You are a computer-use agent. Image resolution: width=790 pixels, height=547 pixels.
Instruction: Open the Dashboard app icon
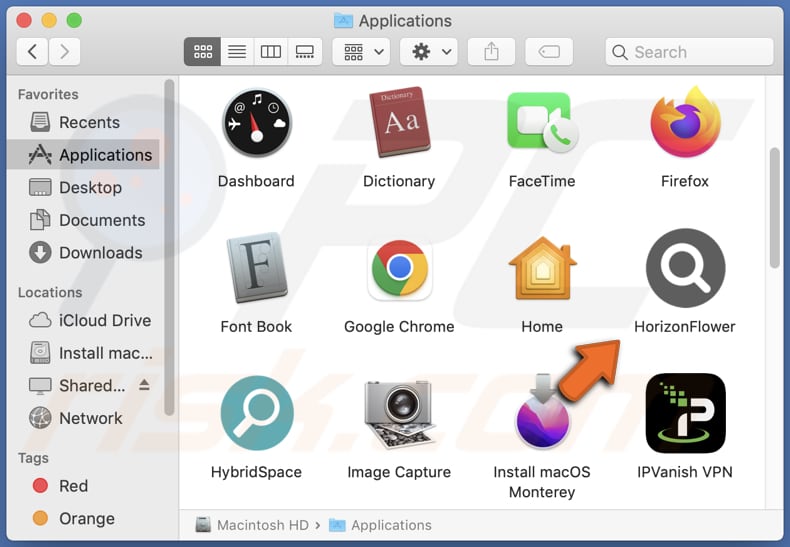click(x=257, y=123)
